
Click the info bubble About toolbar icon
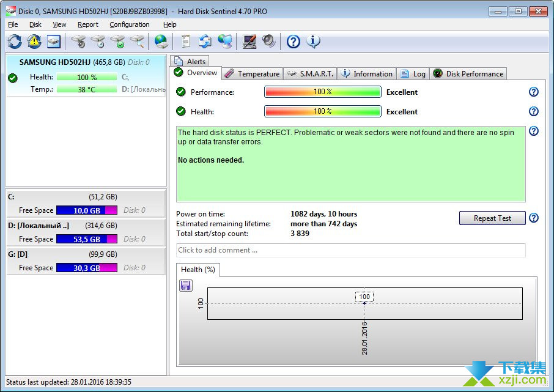(313, 42)
